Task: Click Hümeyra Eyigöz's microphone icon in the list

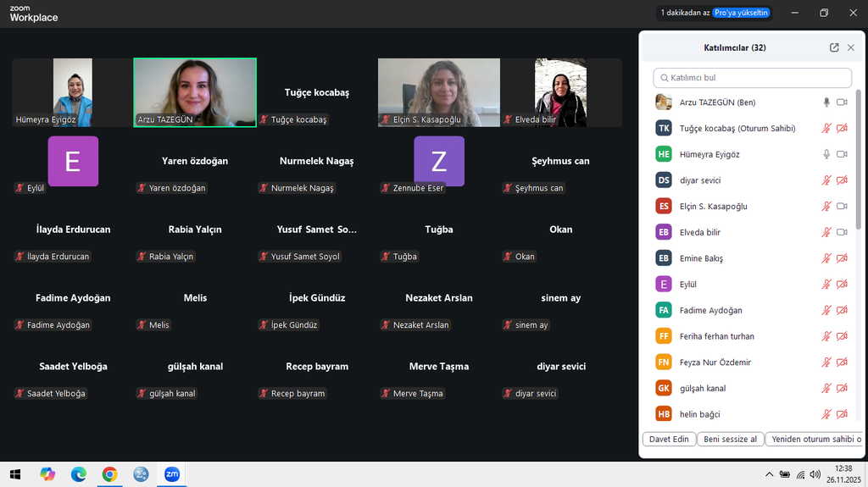Action: [x=826, y=154]
